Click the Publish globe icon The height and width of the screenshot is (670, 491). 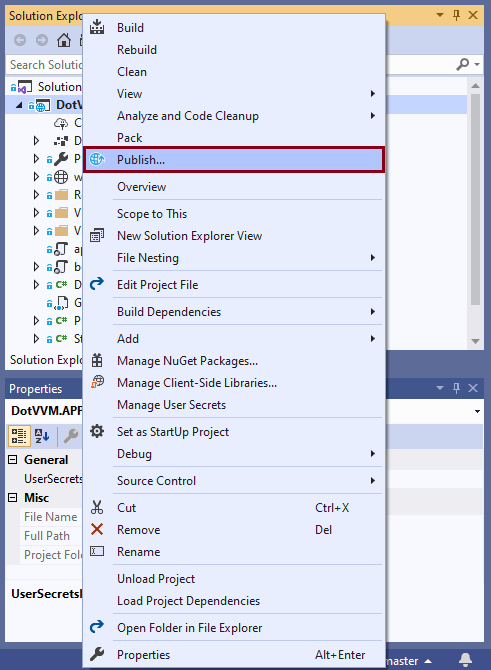[97, 159]
